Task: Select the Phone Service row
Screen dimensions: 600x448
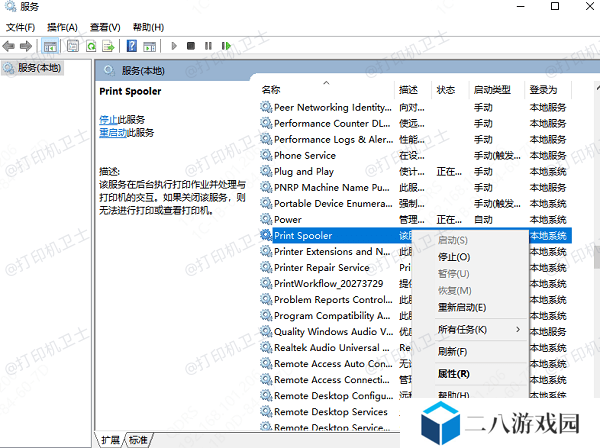Action: pos(416,156)
